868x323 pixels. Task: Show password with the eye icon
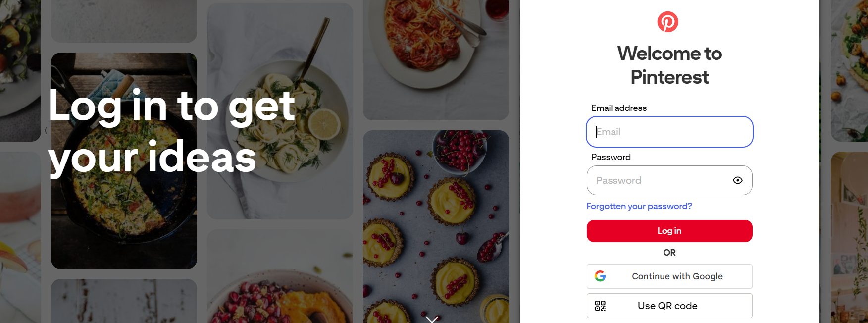[737, 180]
